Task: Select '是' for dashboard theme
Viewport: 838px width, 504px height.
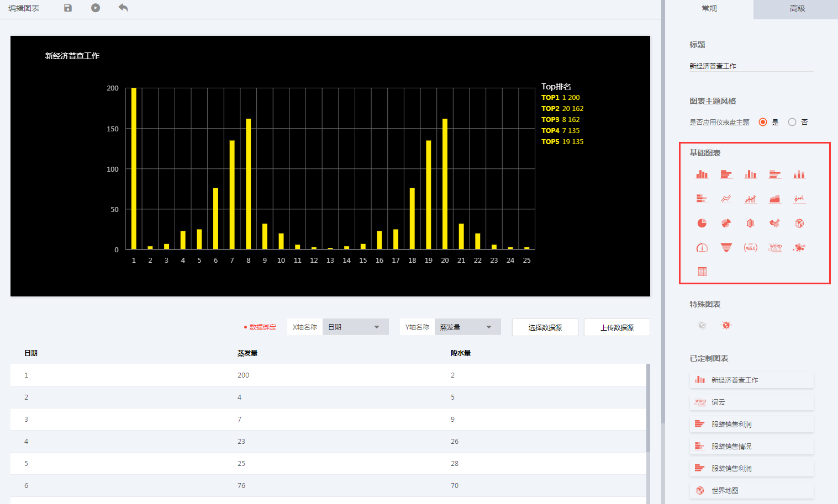Action: [763, 122]
